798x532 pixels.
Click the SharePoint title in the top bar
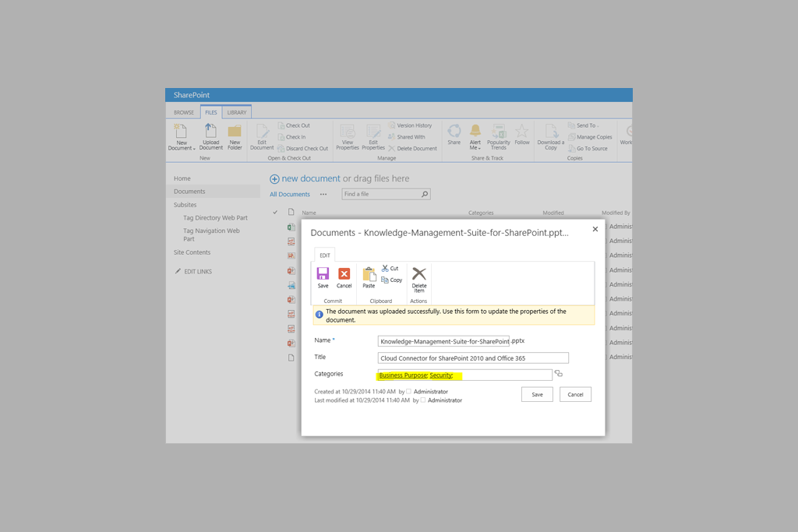(x=192, y=95)
